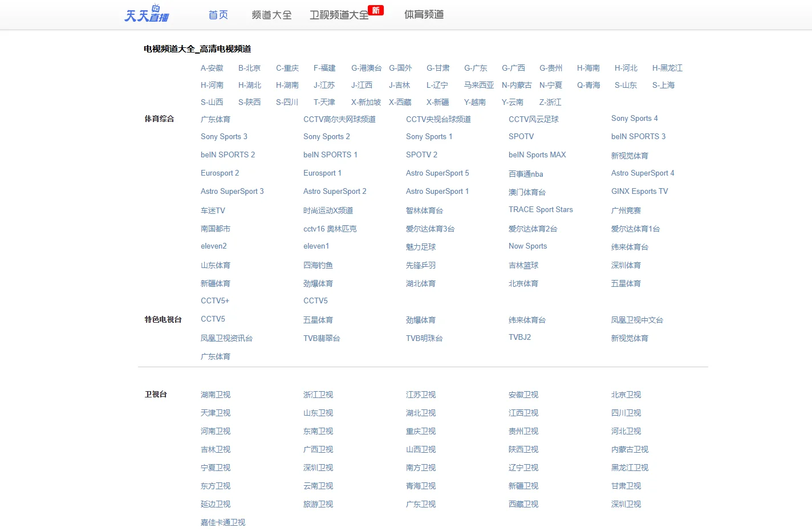The height and width of the screenshot is (532, 812).
Task: Open TVBJ2 channel
Action: pyautogui.click(x=520, y=337)
